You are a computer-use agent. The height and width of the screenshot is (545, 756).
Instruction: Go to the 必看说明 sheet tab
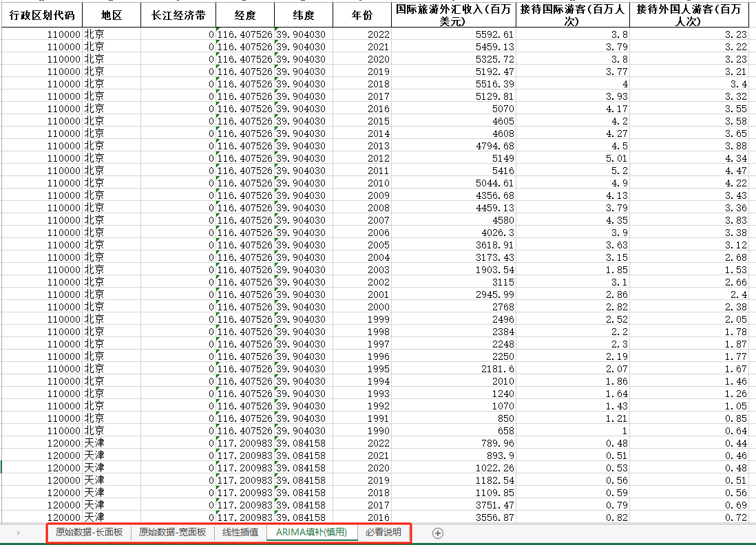(384, 532)
